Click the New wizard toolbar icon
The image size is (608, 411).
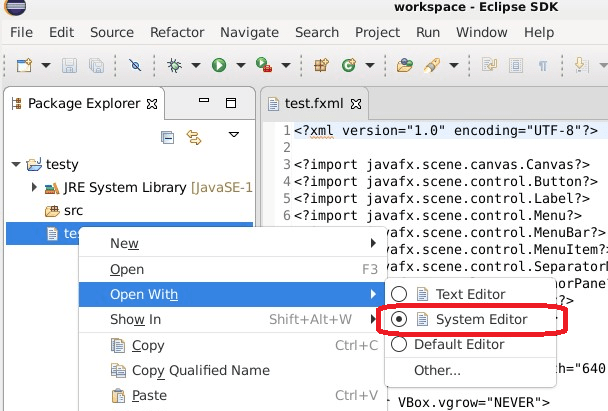pos(24,65)
